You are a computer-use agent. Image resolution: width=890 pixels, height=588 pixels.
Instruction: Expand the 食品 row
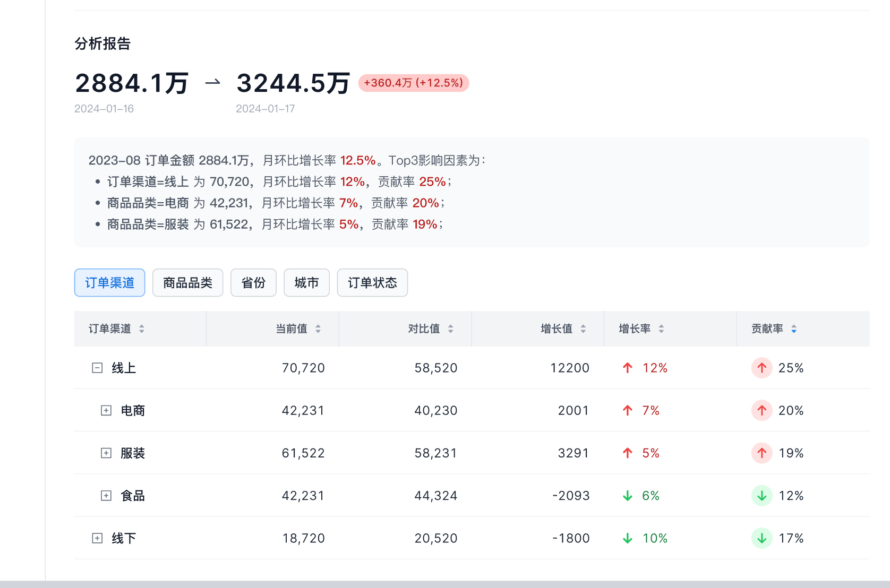click(x=106, y=496)
